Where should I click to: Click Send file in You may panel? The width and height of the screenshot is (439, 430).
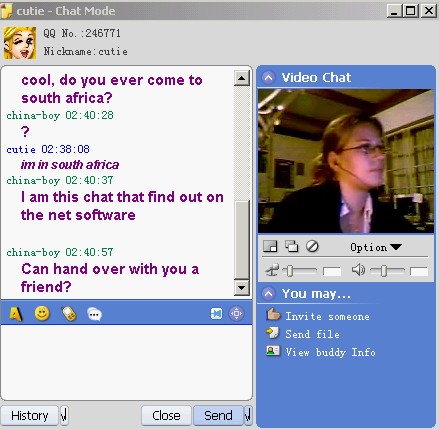[312, 334]
